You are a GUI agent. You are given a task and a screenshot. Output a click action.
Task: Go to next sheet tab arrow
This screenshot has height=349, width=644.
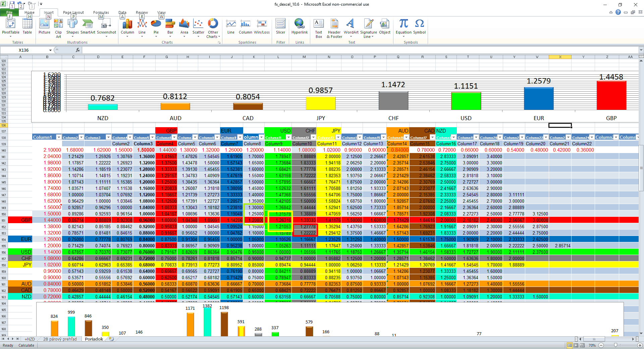tap(13, 339)
